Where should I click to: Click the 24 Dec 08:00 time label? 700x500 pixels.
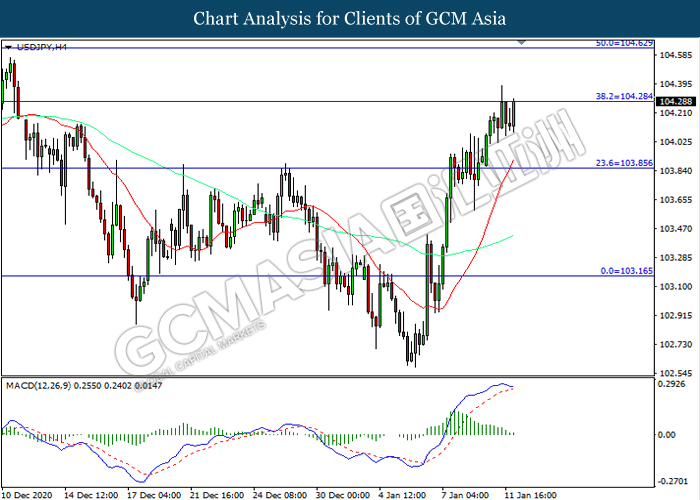280,495
